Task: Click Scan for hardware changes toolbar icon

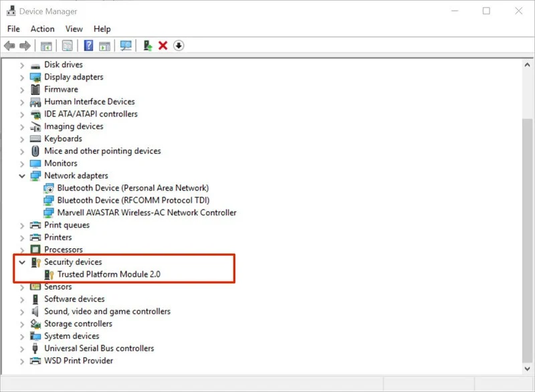Action: pos(125,46)
